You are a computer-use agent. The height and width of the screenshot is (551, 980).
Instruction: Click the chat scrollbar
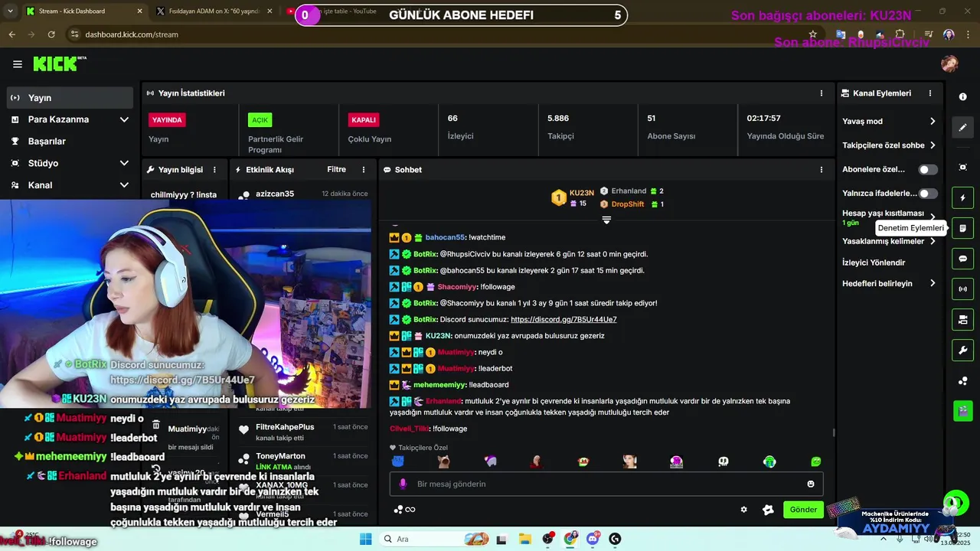pyautogui.click(x=833, y=432)
